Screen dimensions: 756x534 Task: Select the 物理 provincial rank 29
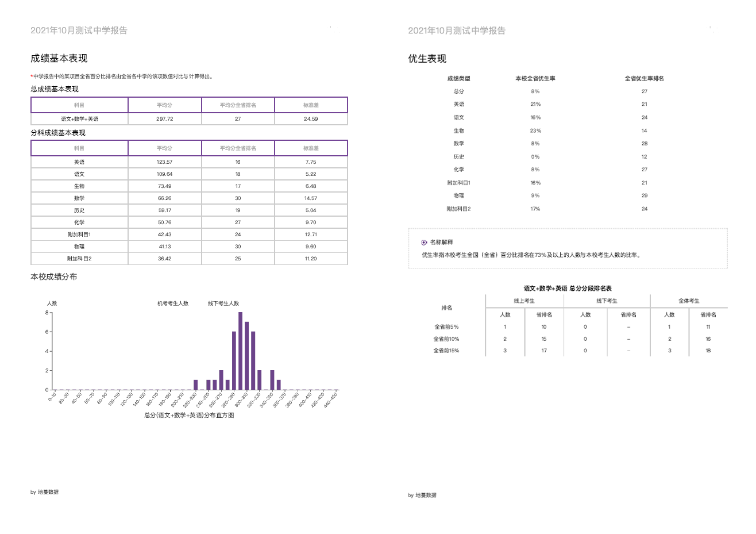[645, 196]
